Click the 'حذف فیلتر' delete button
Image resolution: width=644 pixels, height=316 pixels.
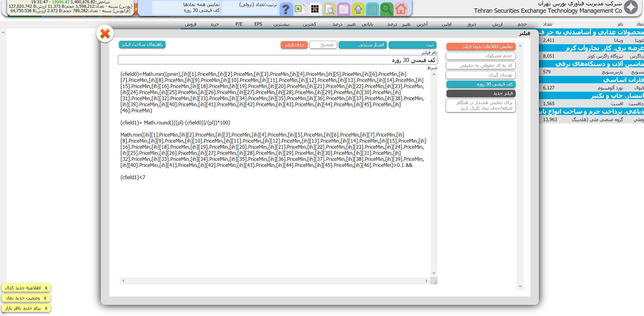(x=294, y=45)
